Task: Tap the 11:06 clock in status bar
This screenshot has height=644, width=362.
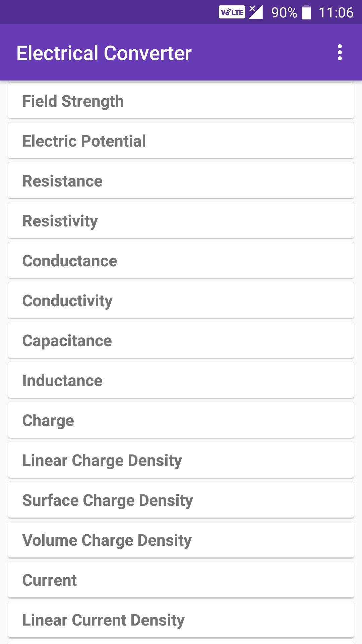Action: coord(336,13)
